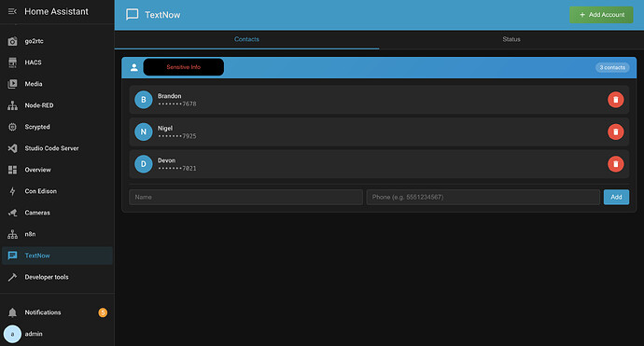Click the account person icon in blue bar
The width and height of the screenshot is (644, 346).
pyautogui.click(x=133, y=68)
